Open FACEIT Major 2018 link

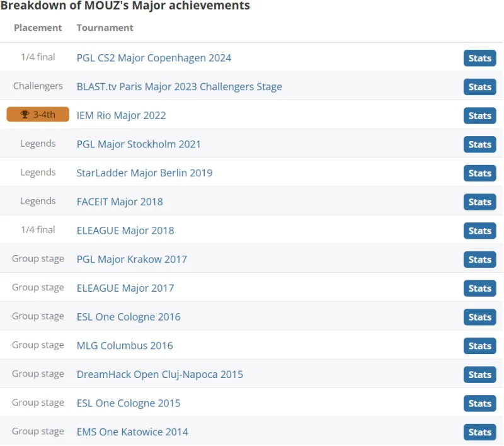[x=120, y=202]
